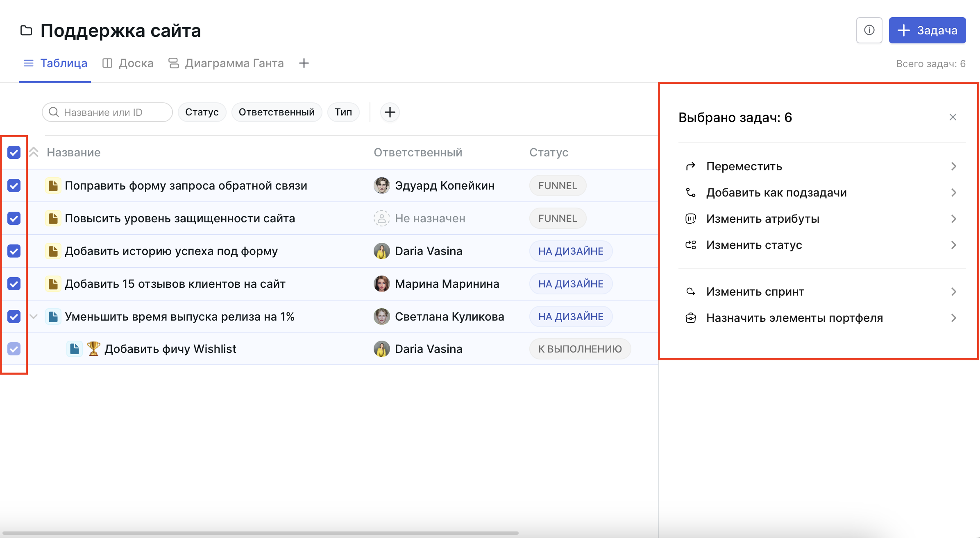The width and height of the screenshot is (980, 538).
Task: Toggle checkbox for Добавить фичу Wishlist subtask
Action: [x=14, y=349]
